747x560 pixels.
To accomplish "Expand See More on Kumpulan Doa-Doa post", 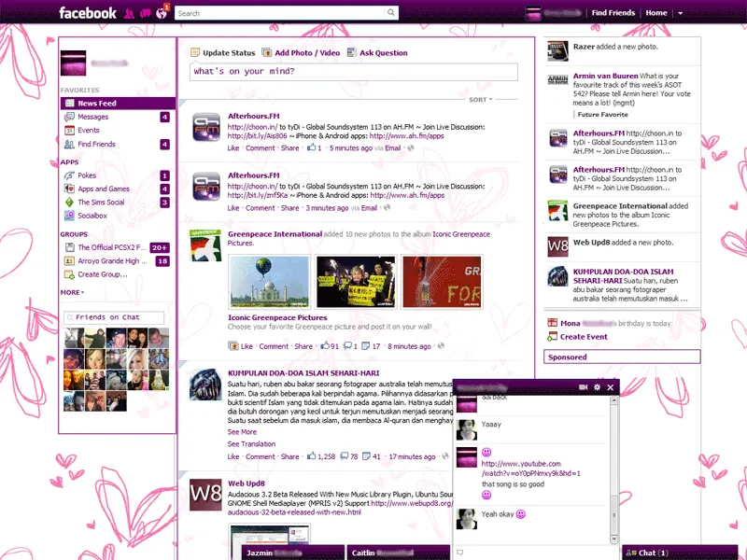I will 242,432.
